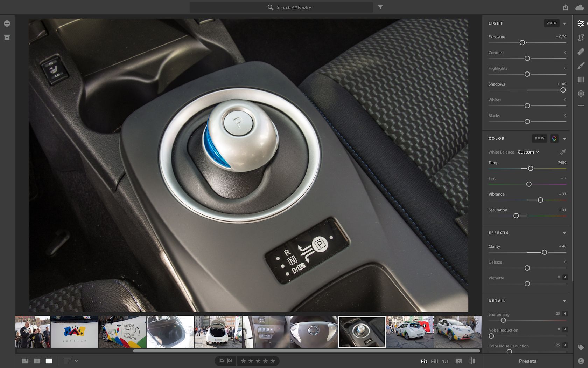
Task: Open the Keywords tag panel
Action: point(581,347)
